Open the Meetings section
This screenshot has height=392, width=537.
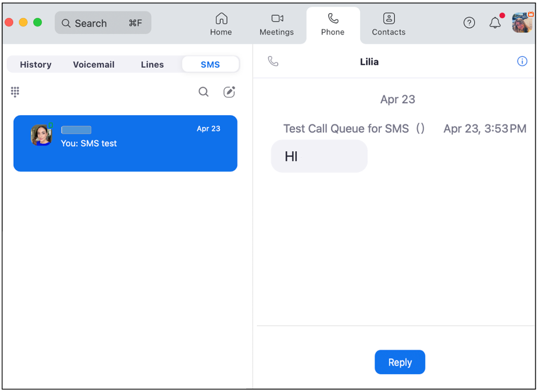[277, 25]
